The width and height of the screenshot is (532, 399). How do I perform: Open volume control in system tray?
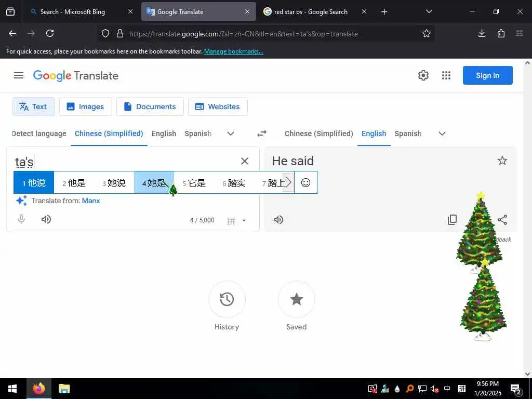pos(434,389)
